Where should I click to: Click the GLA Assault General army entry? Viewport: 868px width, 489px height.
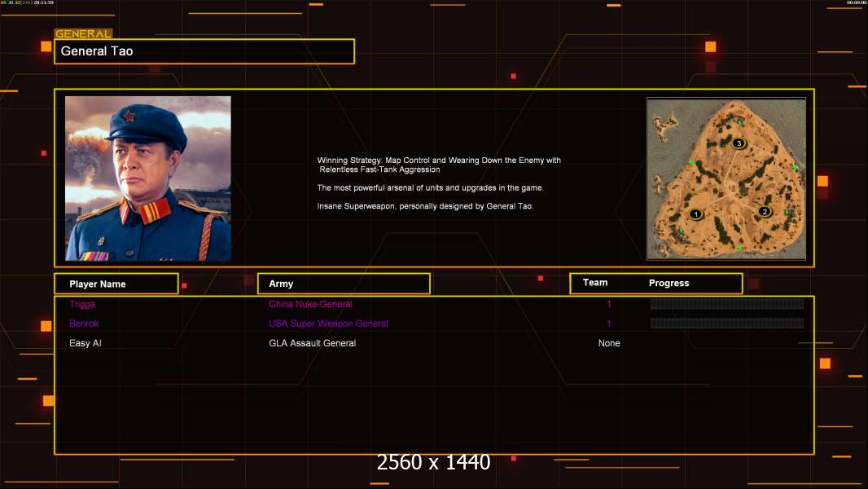pos(312,343)
